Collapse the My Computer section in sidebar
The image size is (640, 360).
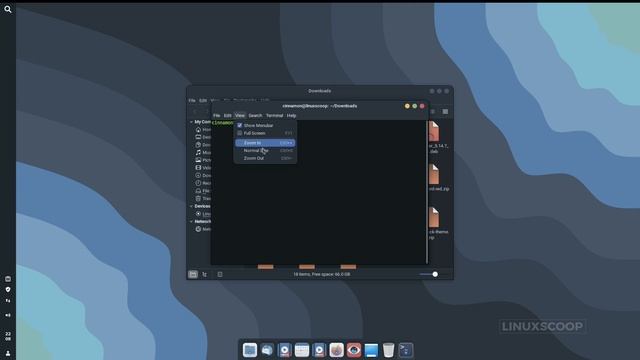191,122
